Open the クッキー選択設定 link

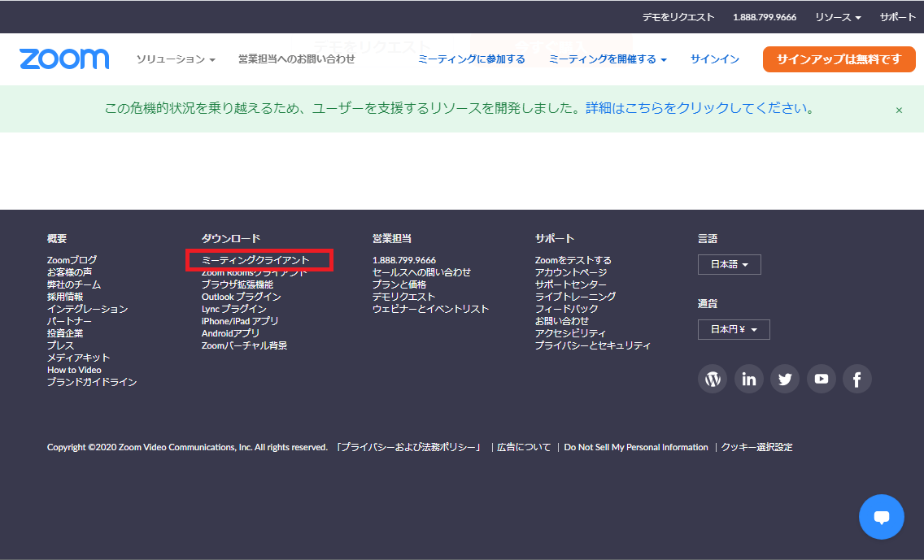(757, 448)
